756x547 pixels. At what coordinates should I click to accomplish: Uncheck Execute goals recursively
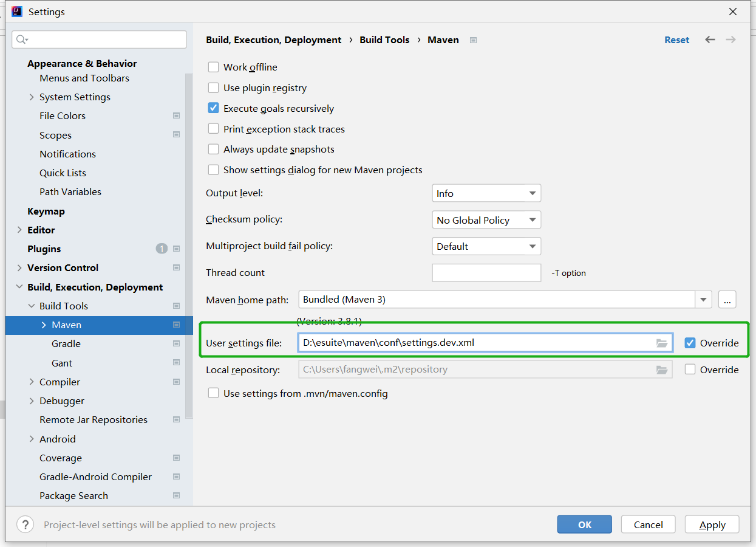(x=213, y=108)
